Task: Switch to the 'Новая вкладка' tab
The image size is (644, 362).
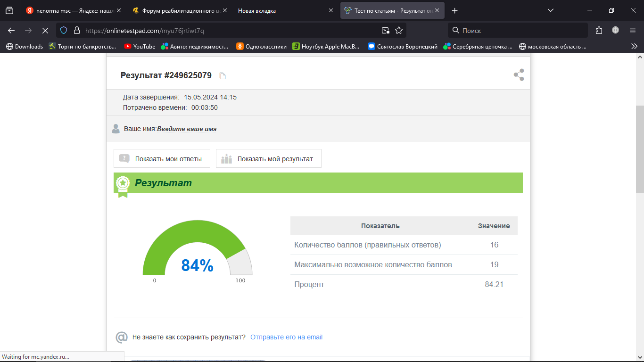Action: click(x=257, y=10)
